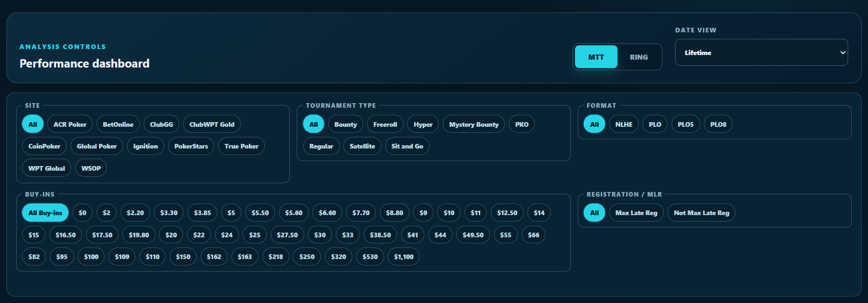868x303 pixels.
Task: Choose the PKO tournament type
Action: 522,124
